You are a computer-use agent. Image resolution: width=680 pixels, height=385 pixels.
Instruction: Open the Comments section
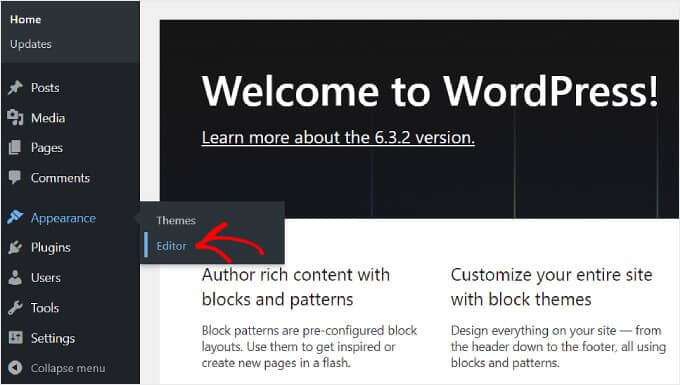pyautogui.click(x=60, y=178)
